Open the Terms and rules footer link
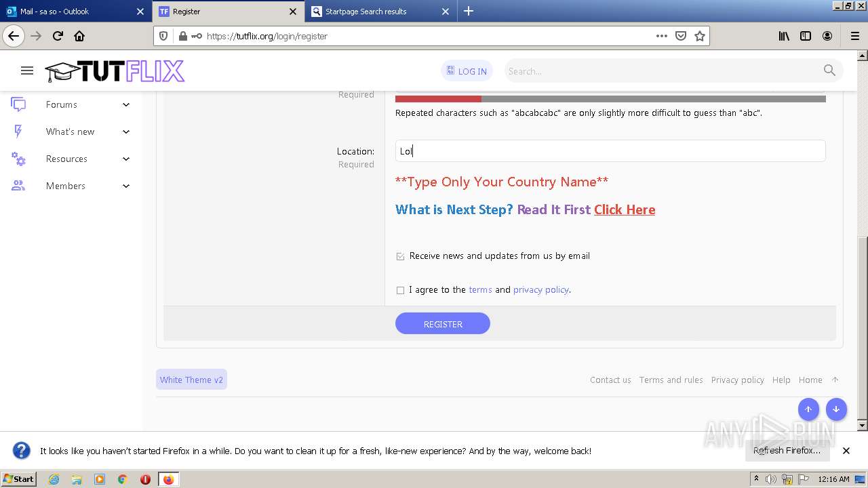Viewport: 868px width, 488px height. point(671,380)
